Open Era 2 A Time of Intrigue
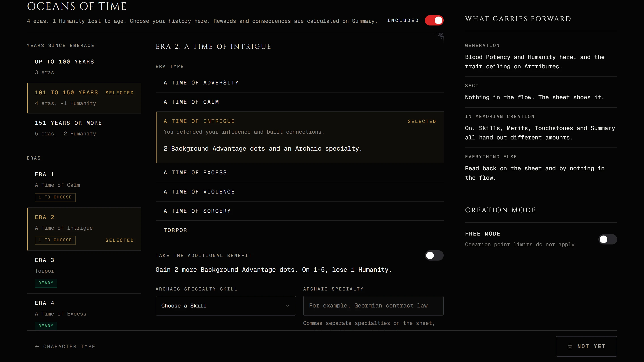 [84, 229]
